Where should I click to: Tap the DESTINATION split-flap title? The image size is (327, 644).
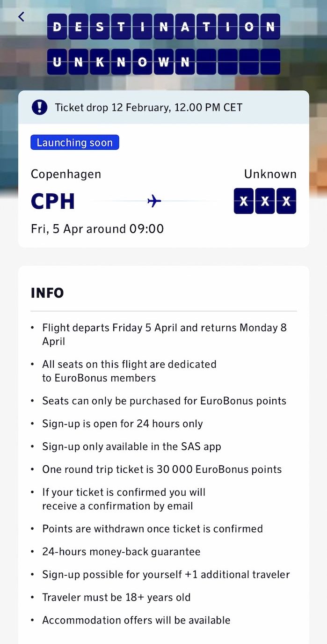[x=164, y=27]
